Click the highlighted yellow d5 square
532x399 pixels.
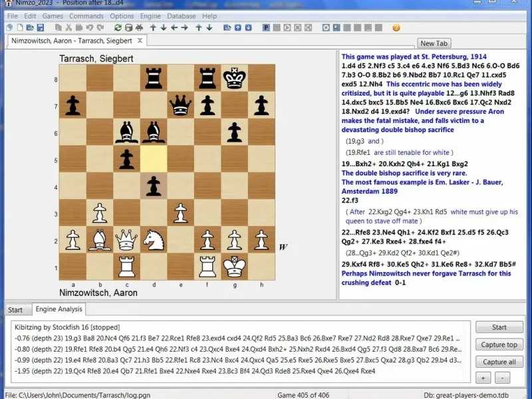tap(154, 159)
